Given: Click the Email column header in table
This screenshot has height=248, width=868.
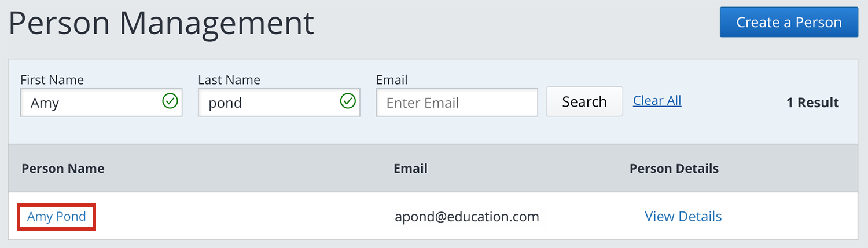Looking at the screenshot, I should click(410, 169).
